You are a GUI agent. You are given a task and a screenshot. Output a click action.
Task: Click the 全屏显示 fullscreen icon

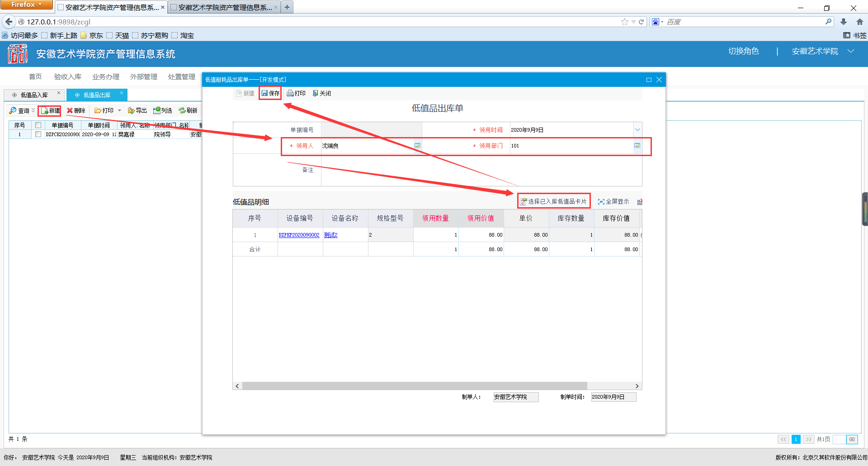601,202
